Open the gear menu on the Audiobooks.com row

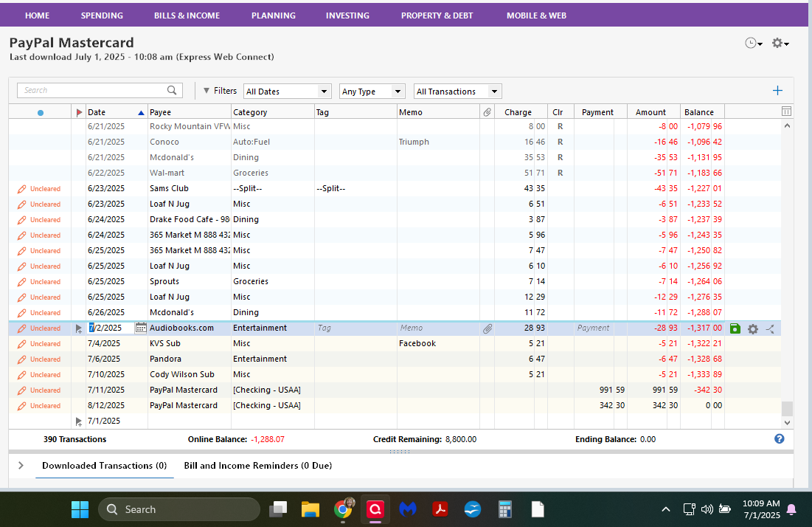[752, 328]
